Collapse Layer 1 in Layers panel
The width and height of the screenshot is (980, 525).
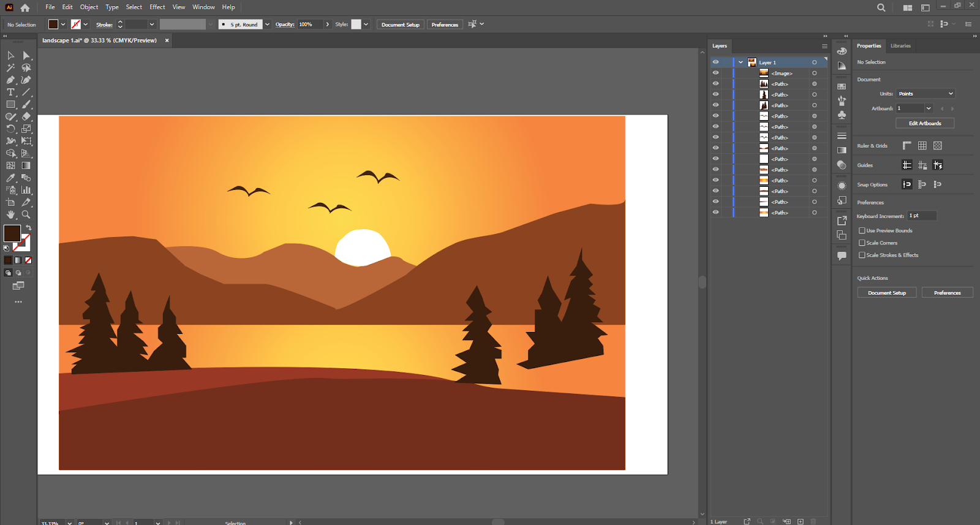[x=741, y=62]
